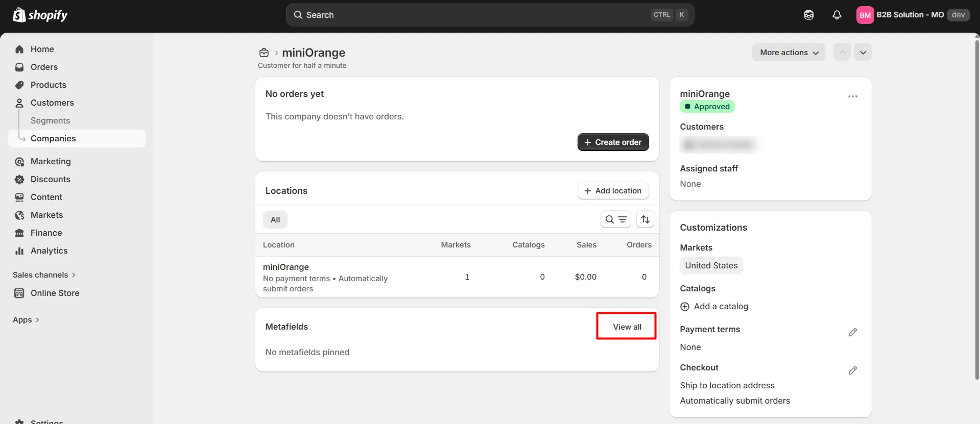The image size is (980, 424).
Task: Open the three-dot menu on the miniOrange card
Action: pos(852,96)
